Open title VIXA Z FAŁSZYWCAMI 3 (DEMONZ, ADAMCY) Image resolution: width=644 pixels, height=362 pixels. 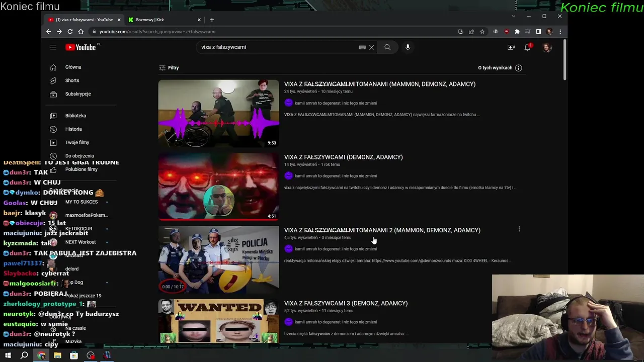[x=346, y=303]
